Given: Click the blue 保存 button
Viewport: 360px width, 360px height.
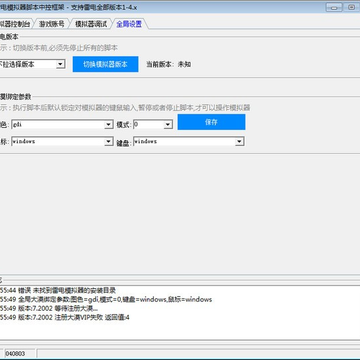Looking at the screenshot, I should point(211,122).
